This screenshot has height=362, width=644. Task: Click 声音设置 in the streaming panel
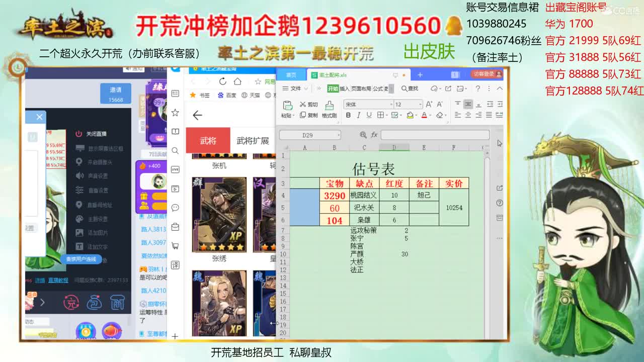click(92, 176)
